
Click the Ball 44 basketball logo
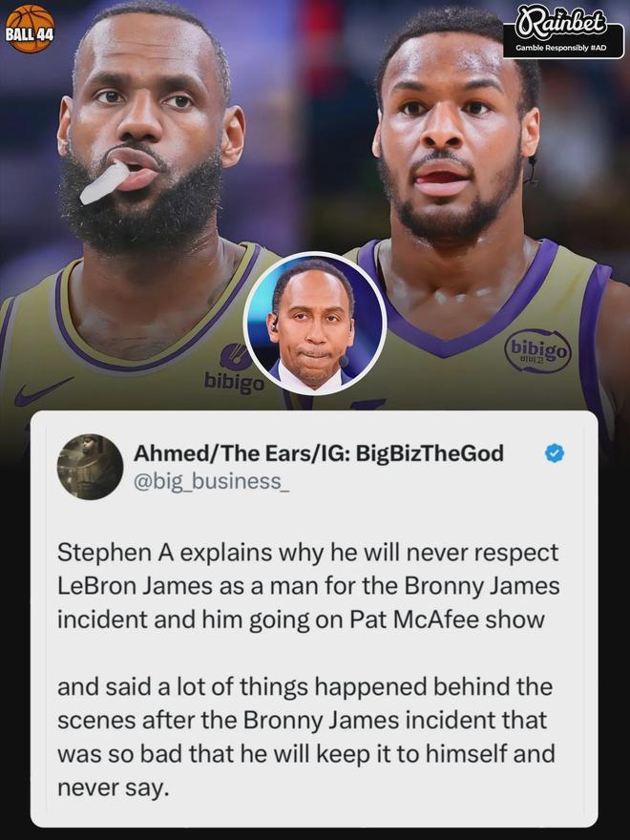tap(30, 29)
